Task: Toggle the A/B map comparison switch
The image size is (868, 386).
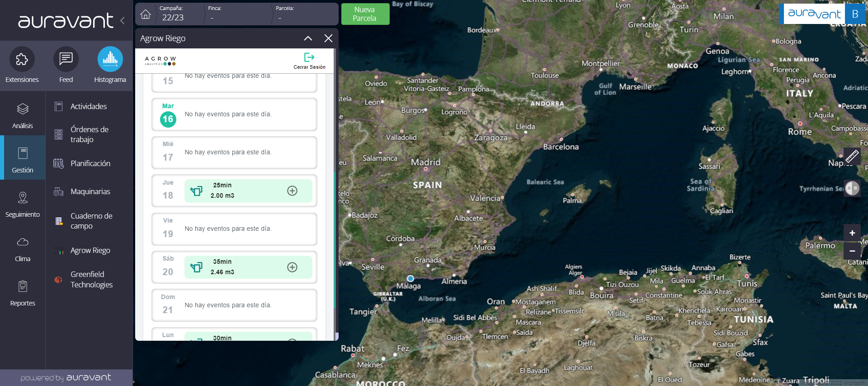Action: coord(852,188)
